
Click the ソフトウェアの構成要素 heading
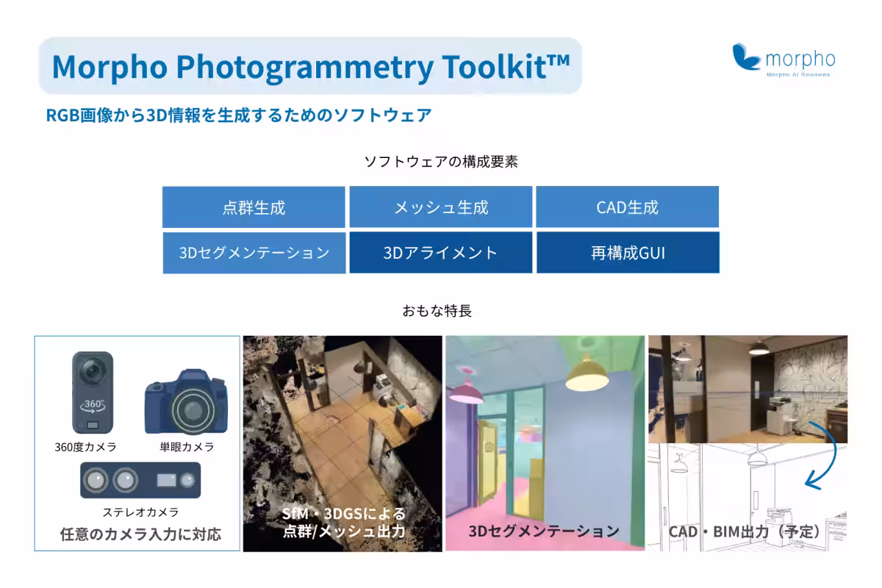point(441,162)
